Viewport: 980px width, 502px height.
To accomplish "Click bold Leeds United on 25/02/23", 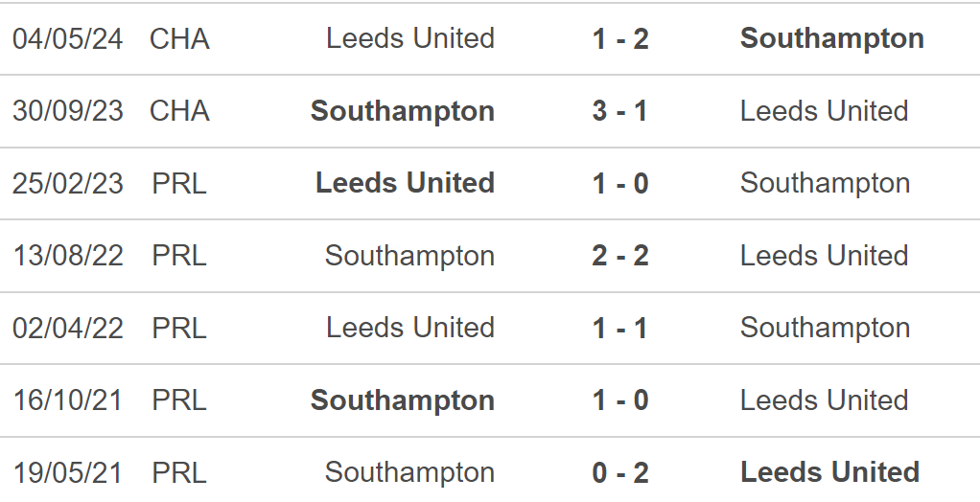I will 405,184.
